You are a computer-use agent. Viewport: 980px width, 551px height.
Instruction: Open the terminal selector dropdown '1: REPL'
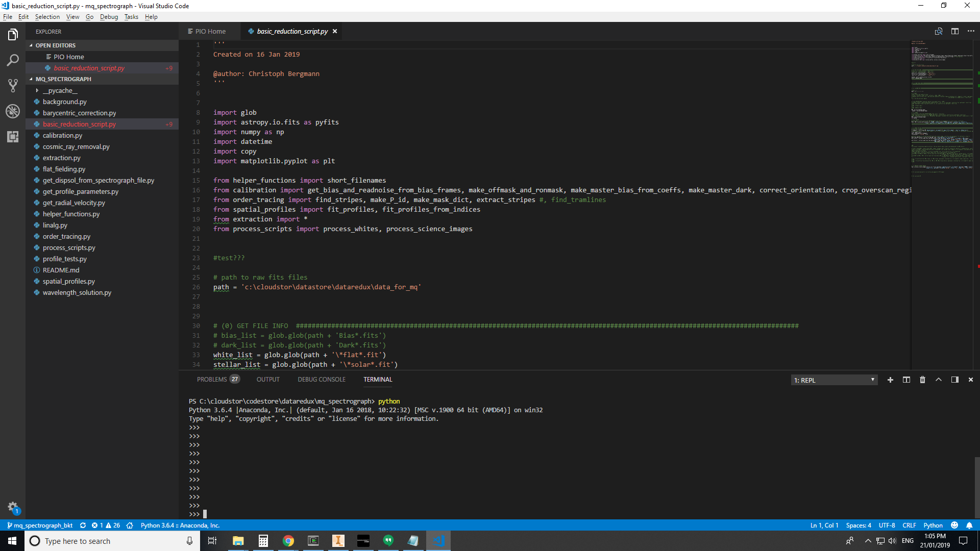834,380
